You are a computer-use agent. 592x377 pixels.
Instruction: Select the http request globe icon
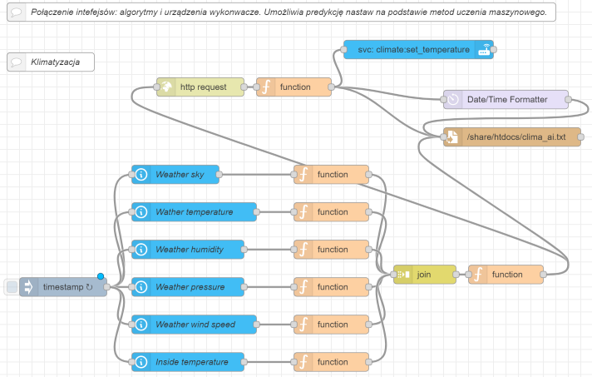point(166,87)
